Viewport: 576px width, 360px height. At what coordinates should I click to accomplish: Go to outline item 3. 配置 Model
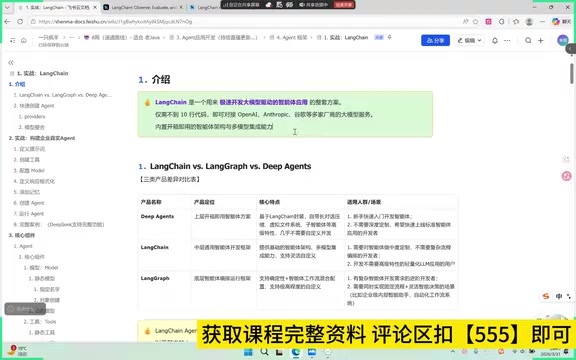coord(29,170)
